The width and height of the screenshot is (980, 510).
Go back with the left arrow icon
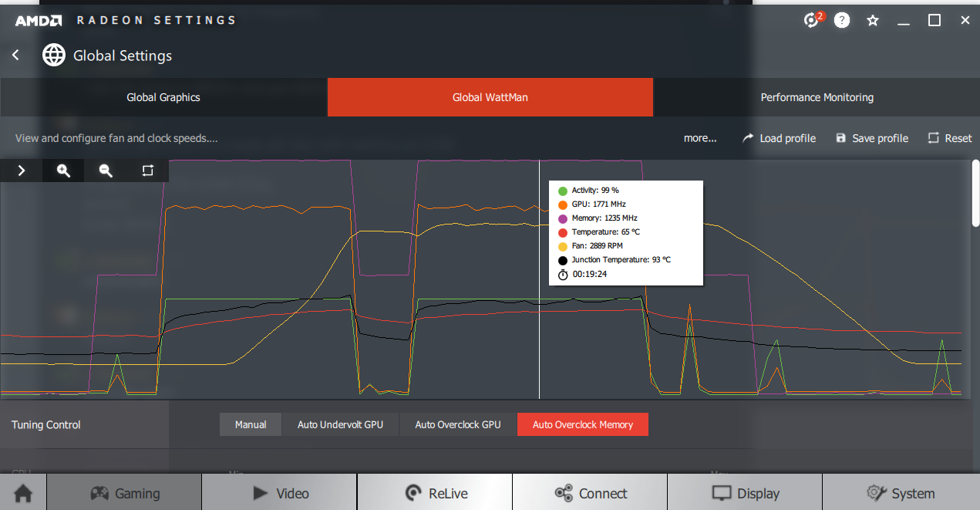pos(15,56)
